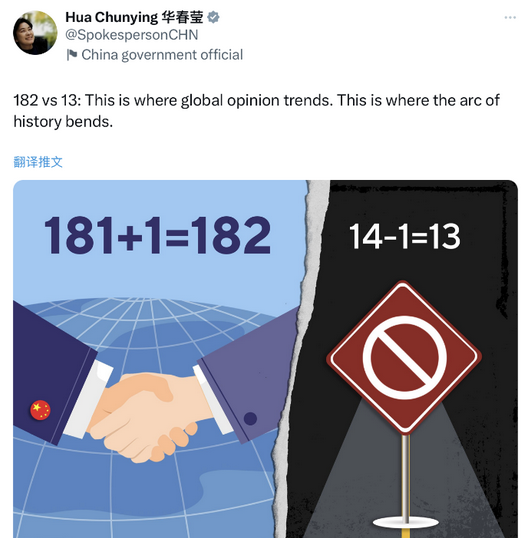Open the @SpokespersonCHN handle link
Image resolution: width=532 pixels, height=538 pixels.
pyautogui.click(x=132, y=35)
